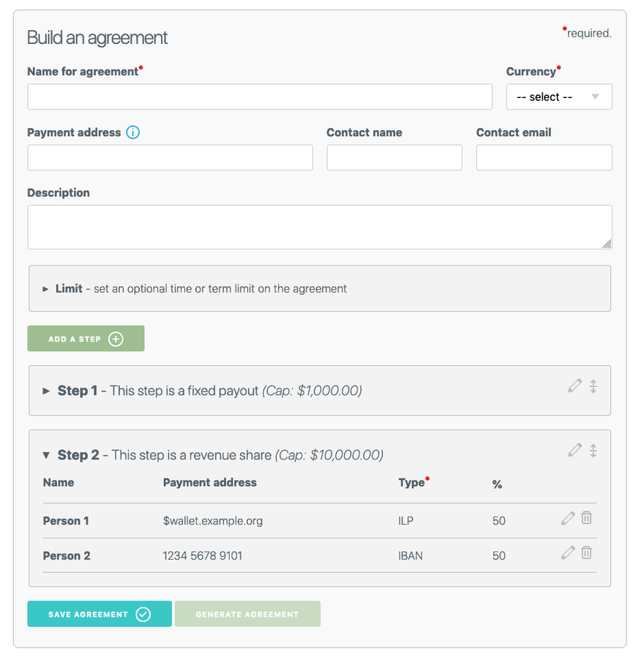Click the Save Agreement button
This screenshot has width=644, height=657.
[100, 615]
